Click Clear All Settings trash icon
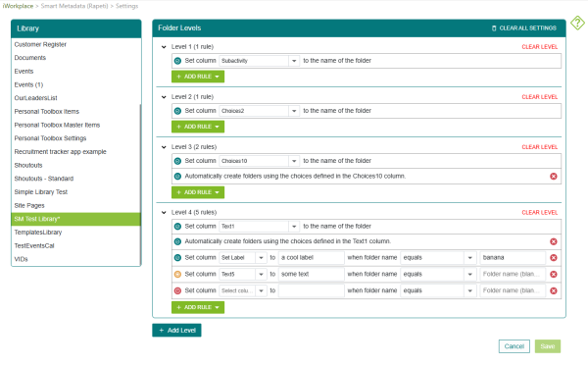The height and width of the screenshot is (366, 588). click(494, 28)
